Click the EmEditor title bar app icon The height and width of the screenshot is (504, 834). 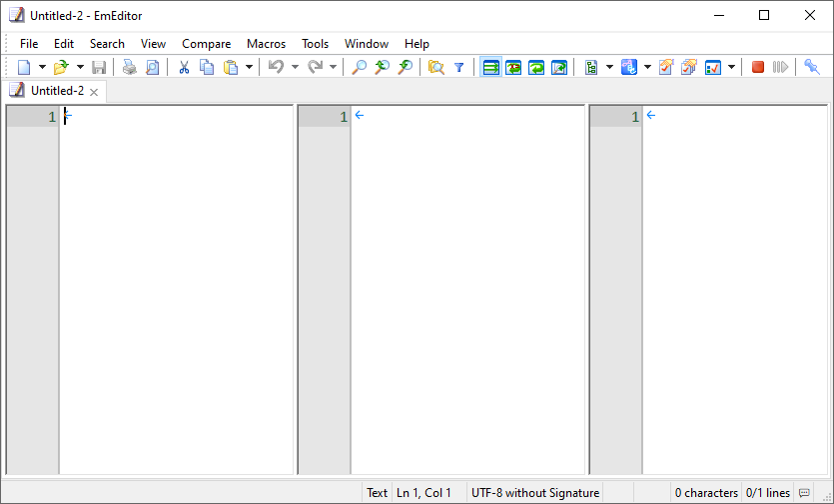click(x=17, y=15)
